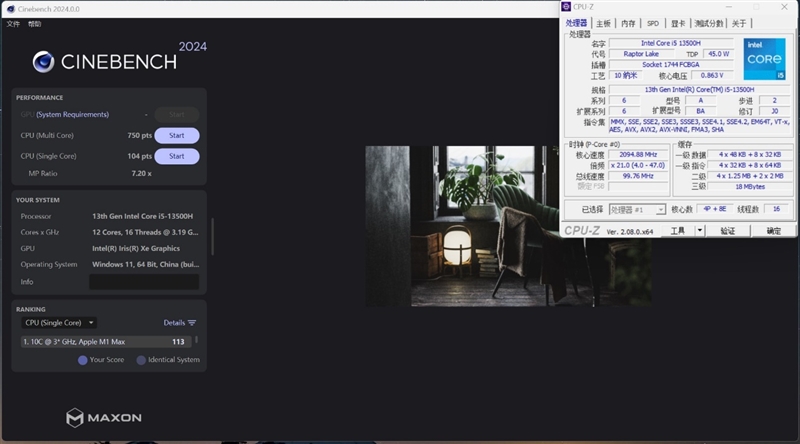
Task: Click the 0.863 V core voltage value
Action: [712, 76]
